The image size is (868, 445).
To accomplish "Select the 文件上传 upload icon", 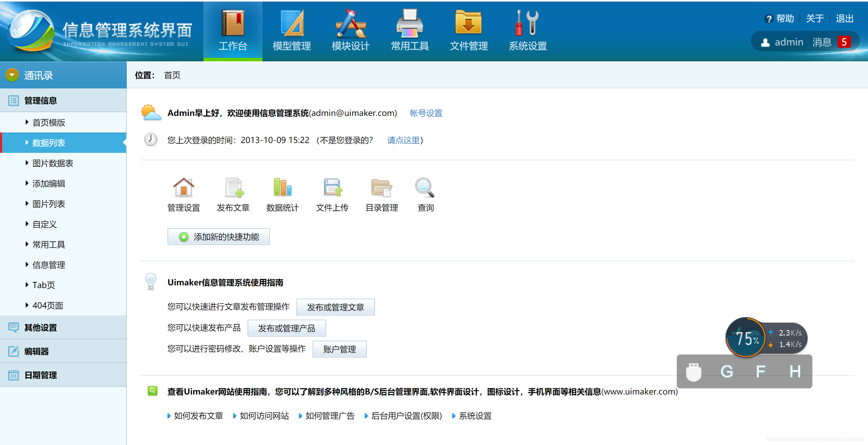I will pyautogui.click(x=332, y=188).
